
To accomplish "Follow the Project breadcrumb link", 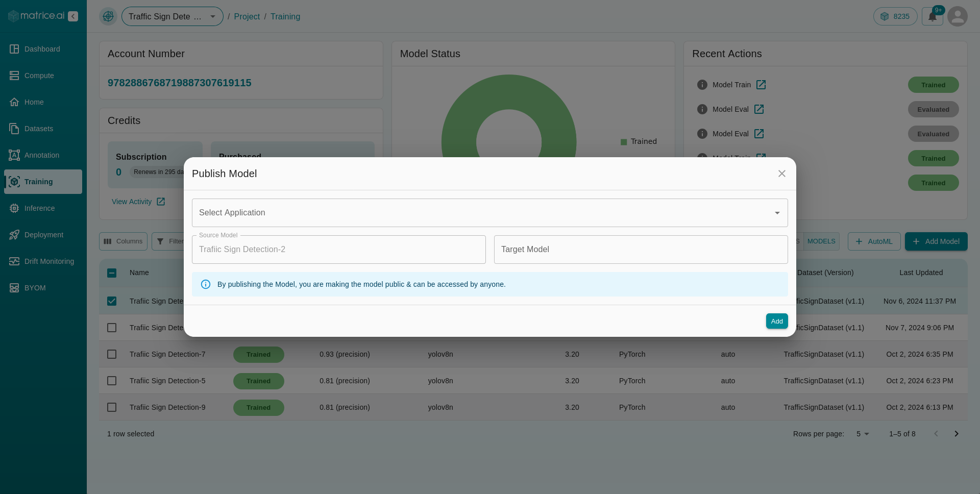I will tap(247, 16).
